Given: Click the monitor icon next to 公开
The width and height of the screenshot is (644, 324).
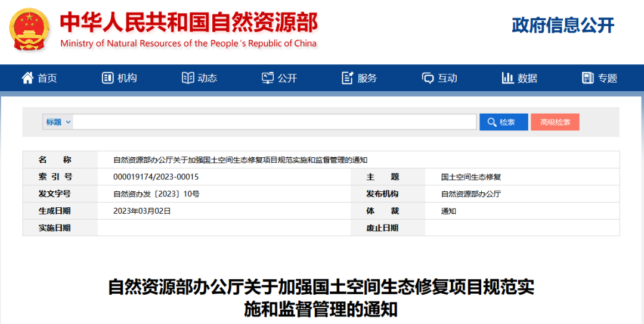Looking at the screenshot, I should tap(268, 78).
